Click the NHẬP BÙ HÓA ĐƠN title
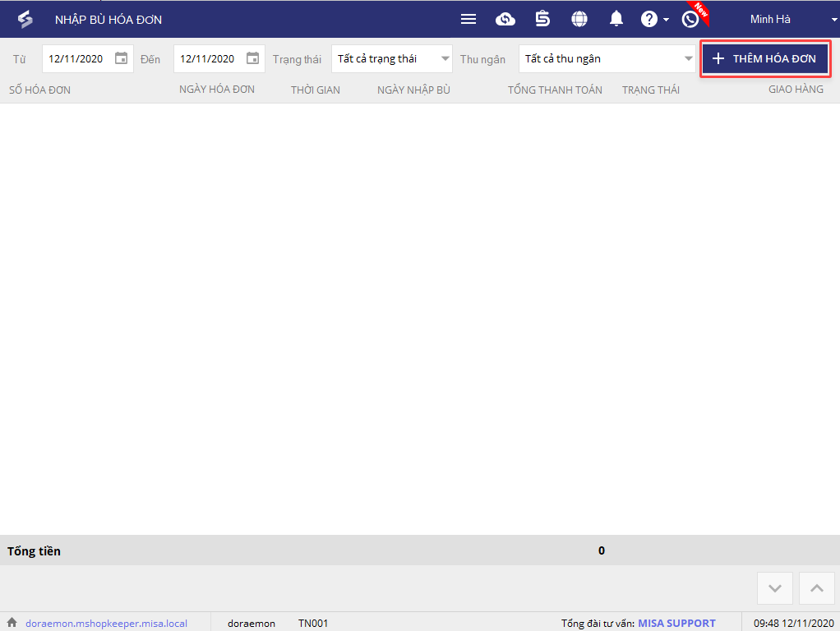Screen dimensions: 840x631 coord(108,20)
